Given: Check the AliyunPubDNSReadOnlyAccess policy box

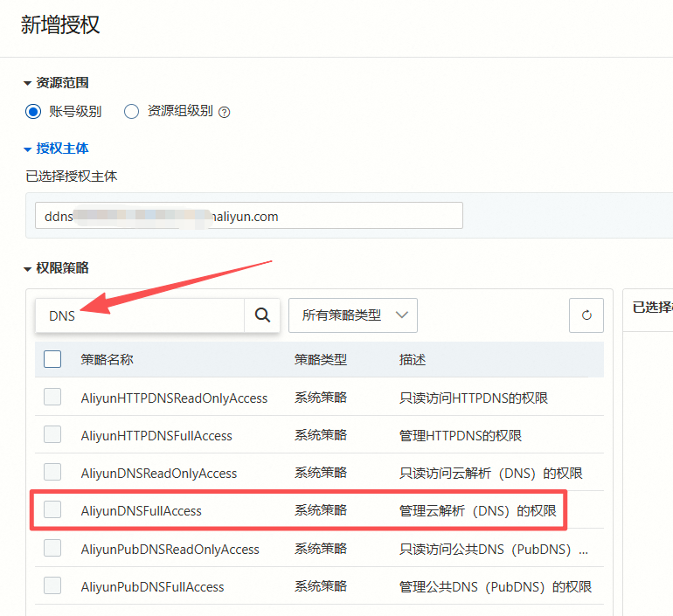Looking at the screenshot, I should click(x=52, y=548).
